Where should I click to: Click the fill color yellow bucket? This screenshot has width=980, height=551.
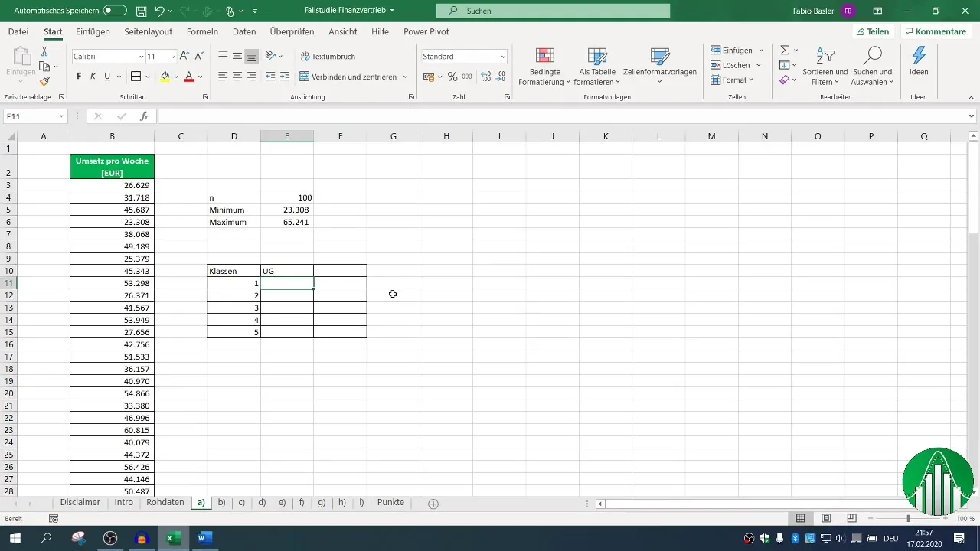point(165,77)
